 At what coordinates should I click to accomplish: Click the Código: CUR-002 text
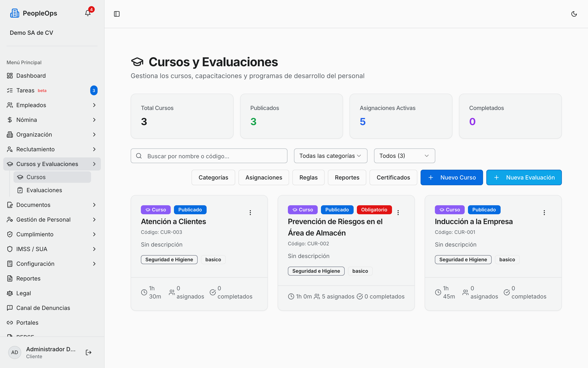(308, 244)
